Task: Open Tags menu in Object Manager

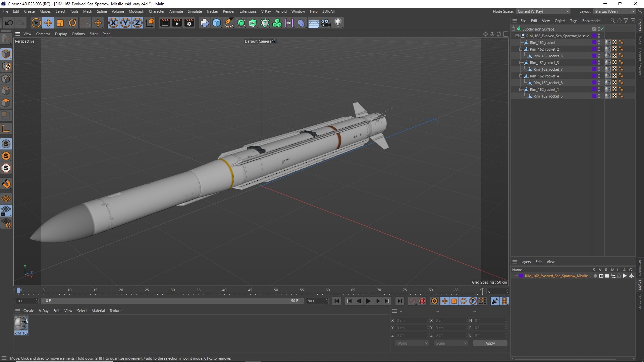Action: (574, 21)
